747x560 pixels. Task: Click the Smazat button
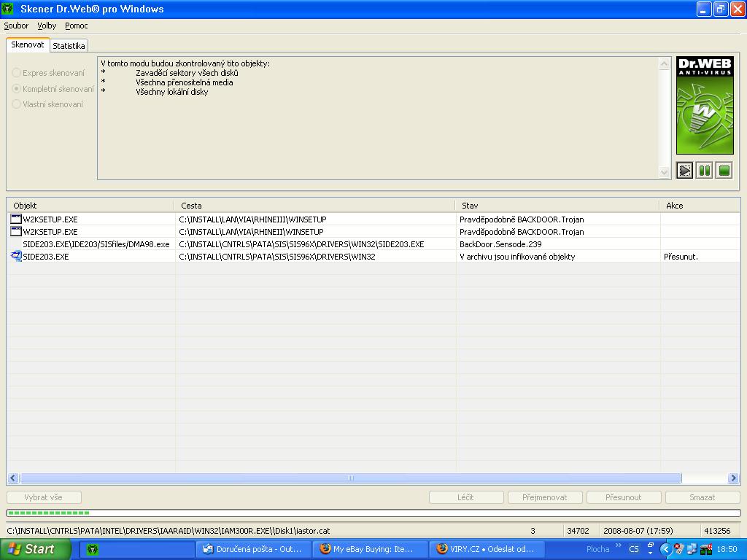coord(702,497)
